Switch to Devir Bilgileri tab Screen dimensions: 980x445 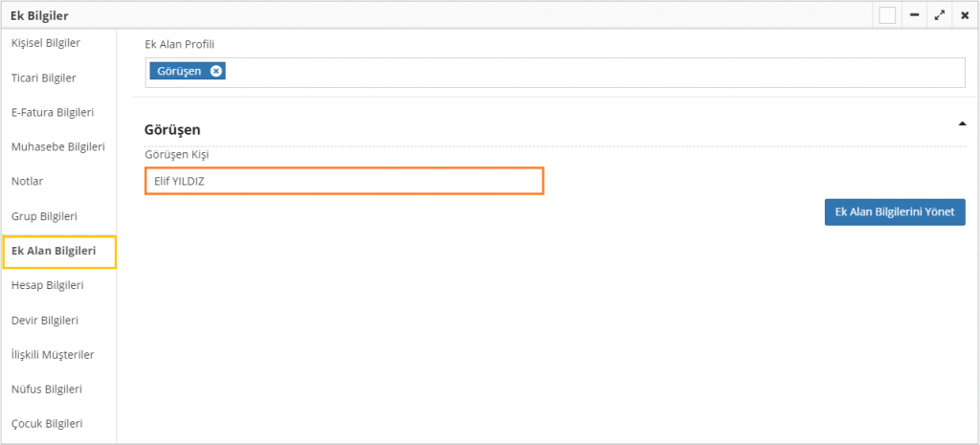(44, 320)
